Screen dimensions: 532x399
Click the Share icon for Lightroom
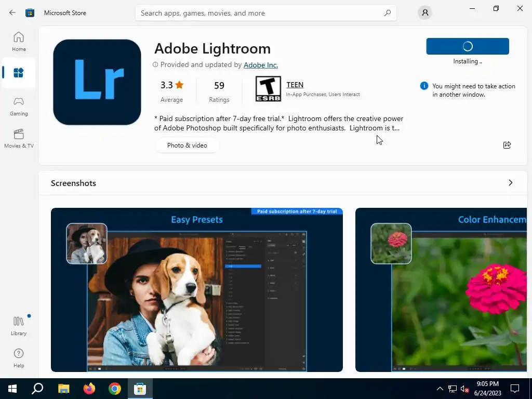click(x=507, y=145)
